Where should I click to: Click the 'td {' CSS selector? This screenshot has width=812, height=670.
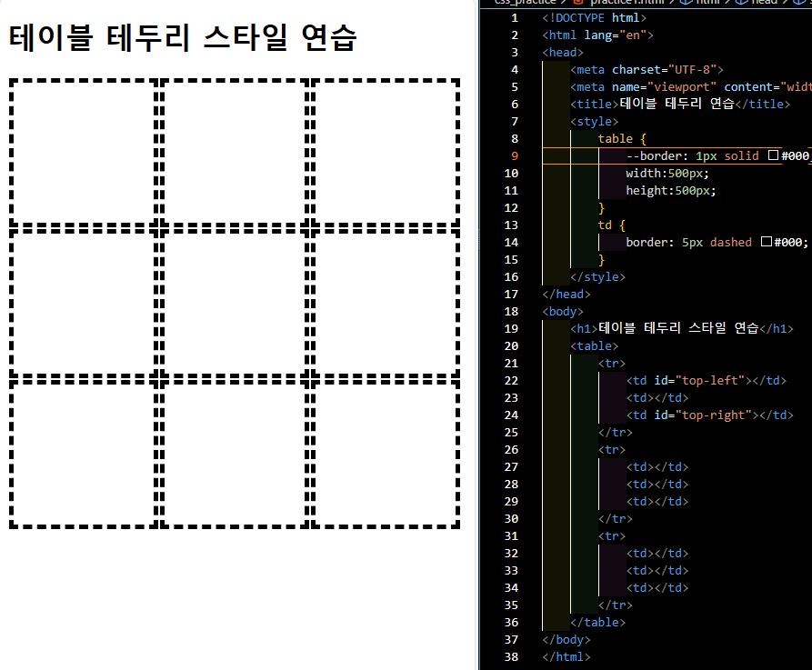[x=612, y=225]
